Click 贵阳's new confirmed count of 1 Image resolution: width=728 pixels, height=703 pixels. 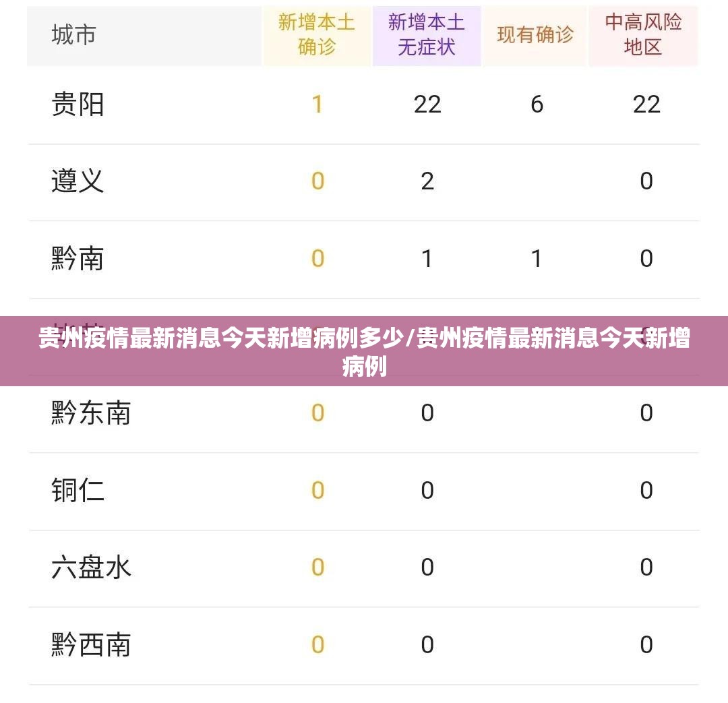(317, 104)
